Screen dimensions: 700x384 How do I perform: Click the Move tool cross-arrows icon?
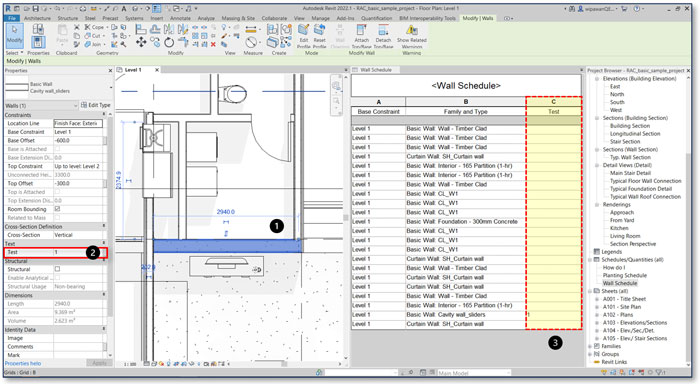point(141,42)
